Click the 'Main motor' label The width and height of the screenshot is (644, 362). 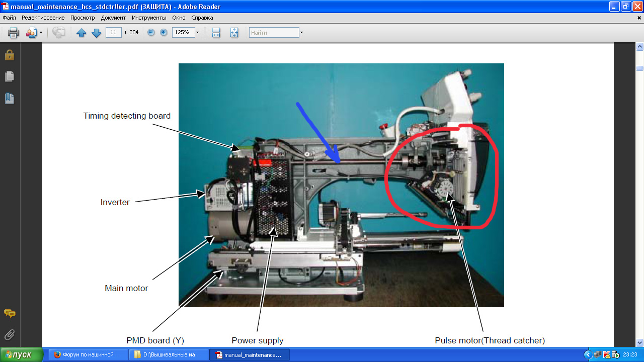coord(126,289)
